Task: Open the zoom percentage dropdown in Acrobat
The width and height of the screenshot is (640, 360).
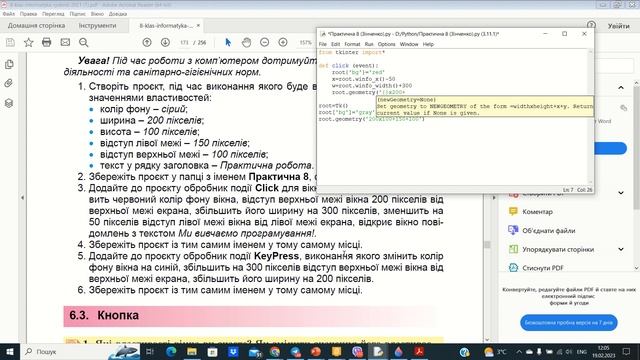Action: pyautogui.click(x=306, y=42)
